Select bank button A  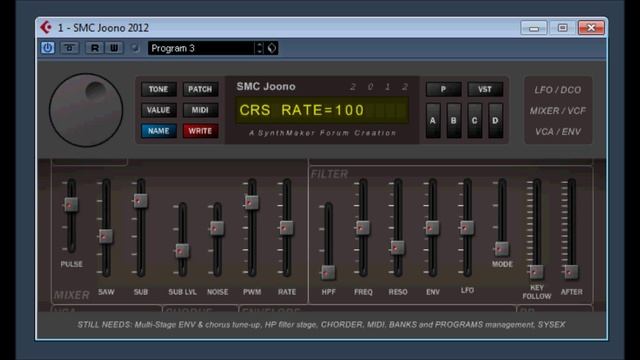click(x=433, y=121)
